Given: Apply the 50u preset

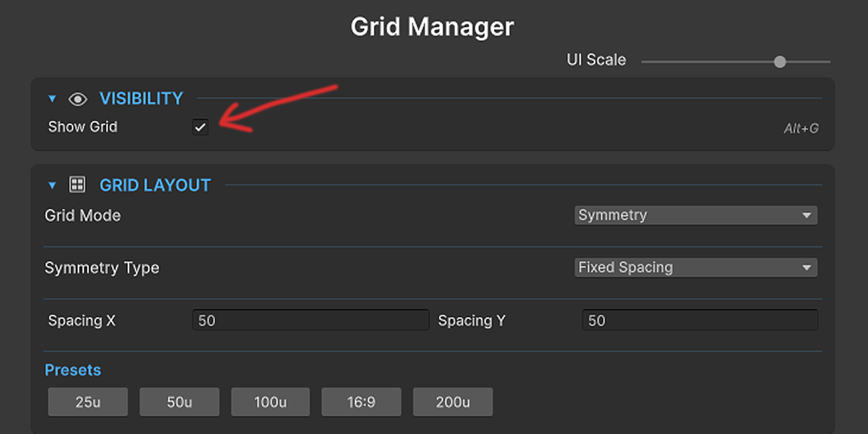Looking at the screenshot, I should [179, 402].
